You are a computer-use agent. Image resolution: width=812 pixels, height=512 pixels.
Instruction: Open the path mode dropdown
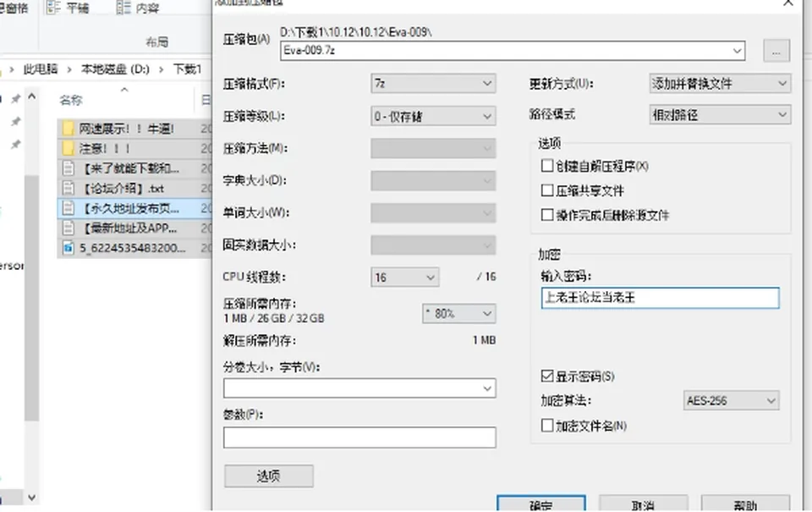pyautogui.click(x=720, y=114)
